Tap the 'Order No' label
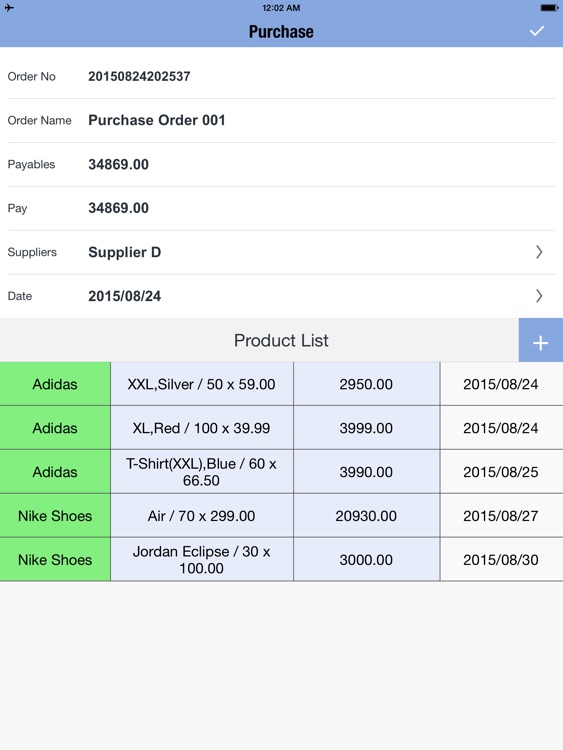This screenshot has height=750, width=563. 32,77
